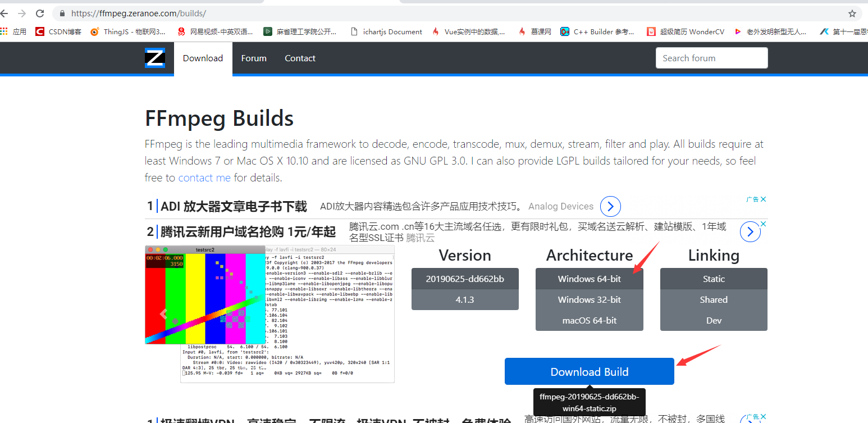868x423 pixels.
Task: Bookmark this page with the star icon
Action: [x=852, y=13]
